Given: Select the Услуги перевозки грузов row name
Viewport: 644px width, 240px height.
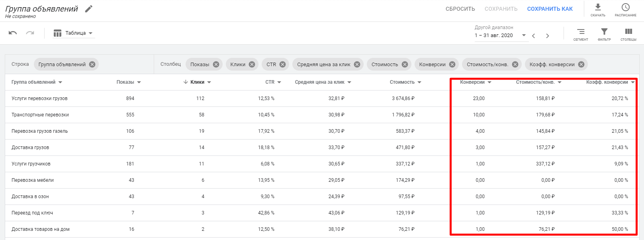Looking at the screenshot, I should click(x=39, y=98).
